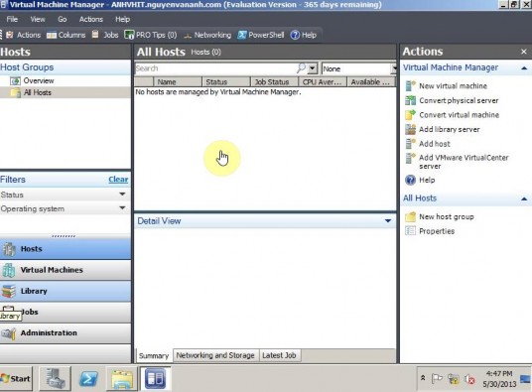Click Virtual Machine Manager taskbar button

pyautogui.click(x=156, y=379)
